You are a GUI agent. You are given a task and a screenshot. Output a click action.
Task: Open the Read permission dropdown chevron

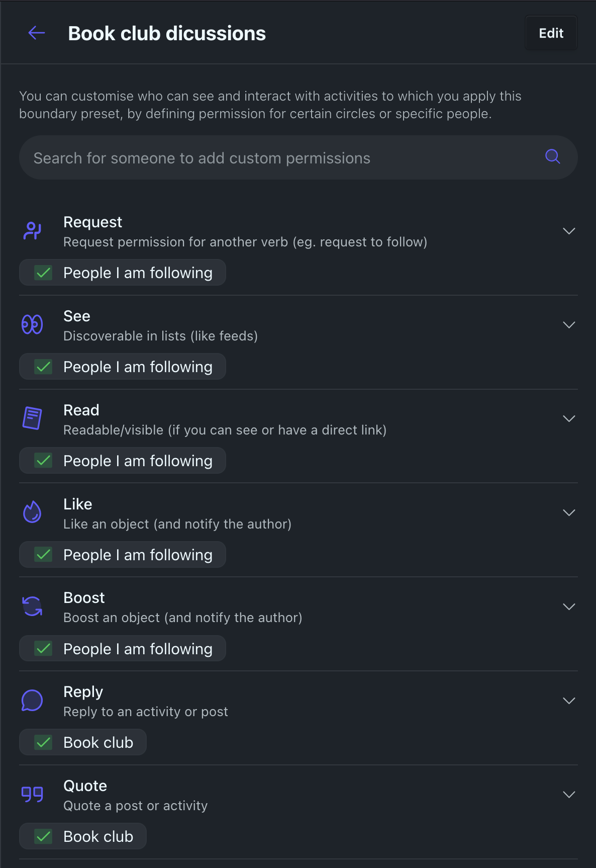[x=568, y=418]
